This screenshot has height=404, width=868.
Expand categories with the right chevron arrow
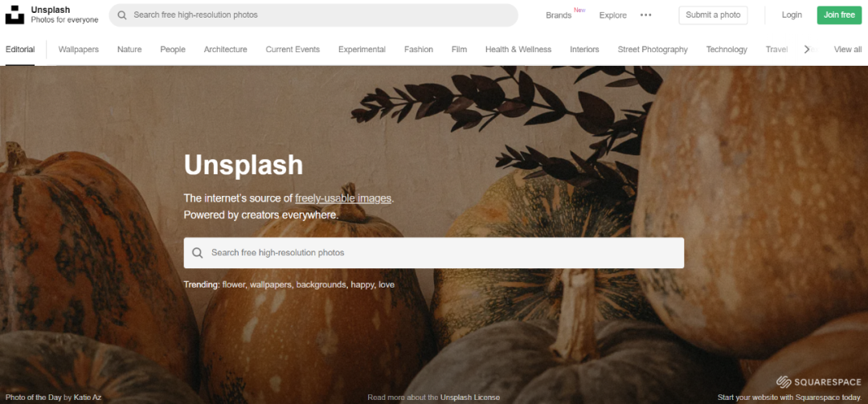coord(807,49)
